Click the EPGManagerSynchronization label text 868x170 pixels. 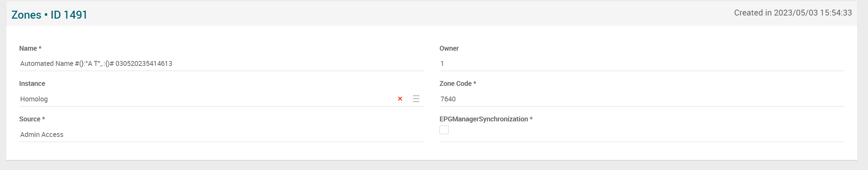[483, 119]
